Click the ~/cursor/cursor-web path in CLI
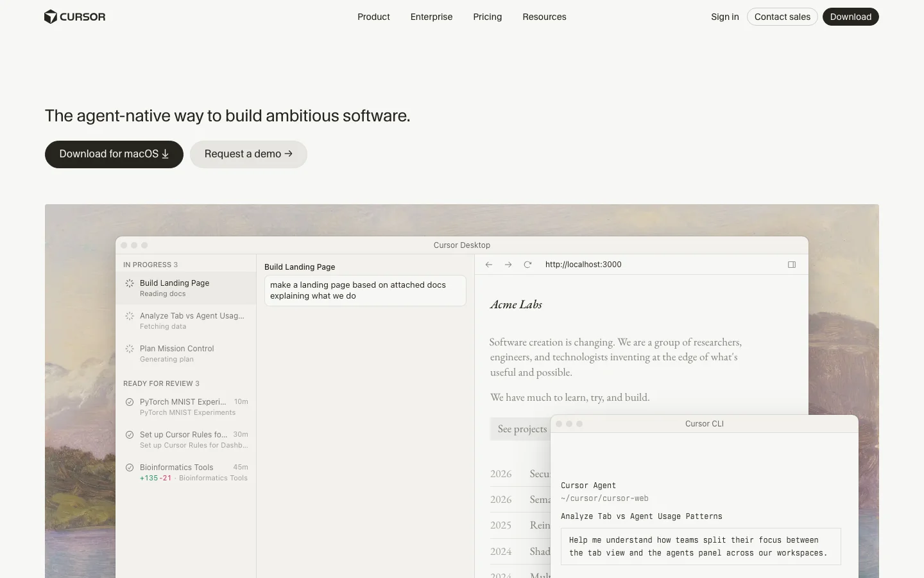 pyautogui.click(x=604, y=498)
